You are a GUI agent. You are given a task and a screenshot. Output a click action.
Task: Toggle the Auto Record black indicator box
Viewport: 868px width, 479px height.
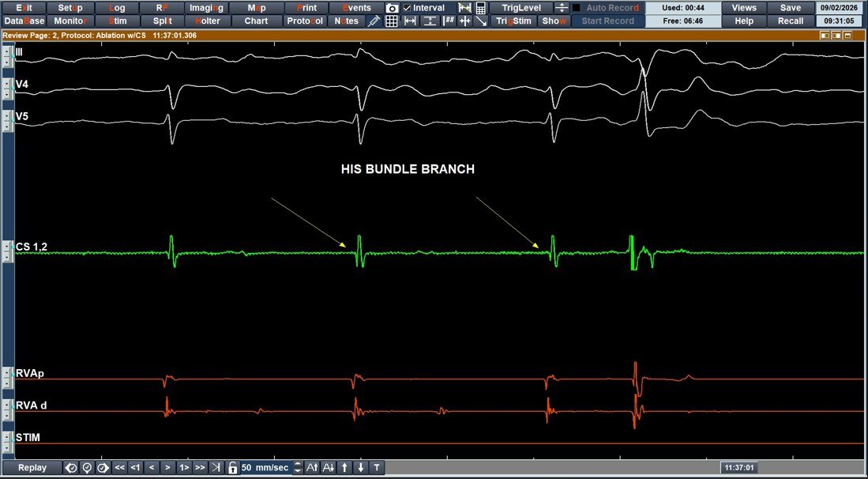pos(577,9)
